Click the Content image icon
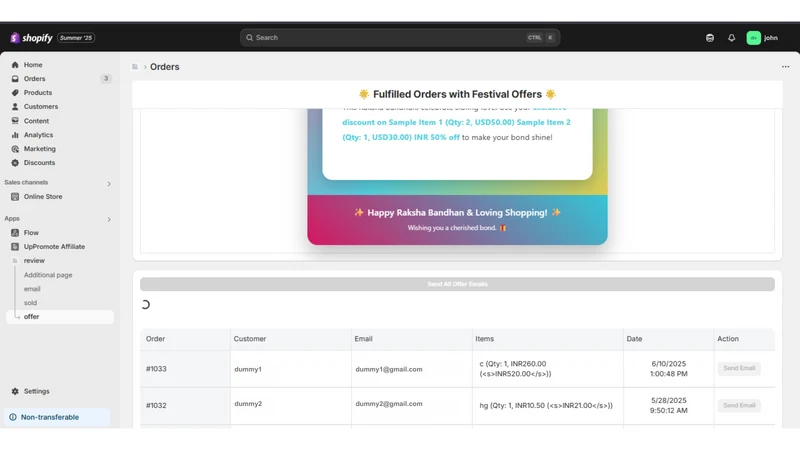800x450 pixels. (15, 121)
